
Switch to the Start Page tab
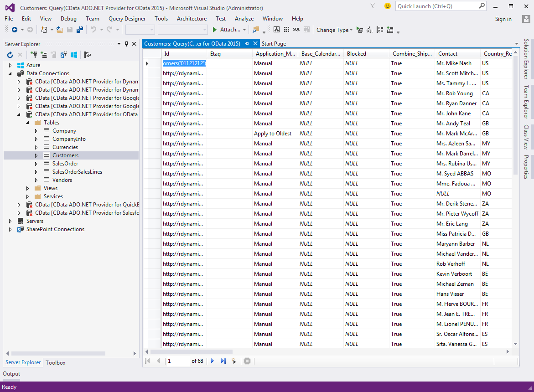[274, 44]
